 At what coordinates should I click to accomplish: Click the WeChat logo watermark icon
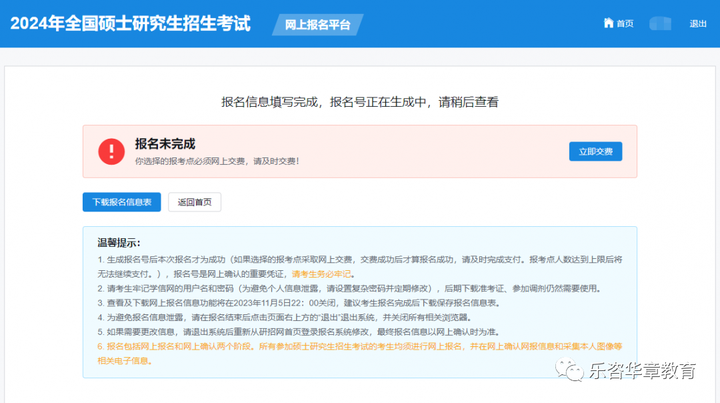tap(576, 372)
